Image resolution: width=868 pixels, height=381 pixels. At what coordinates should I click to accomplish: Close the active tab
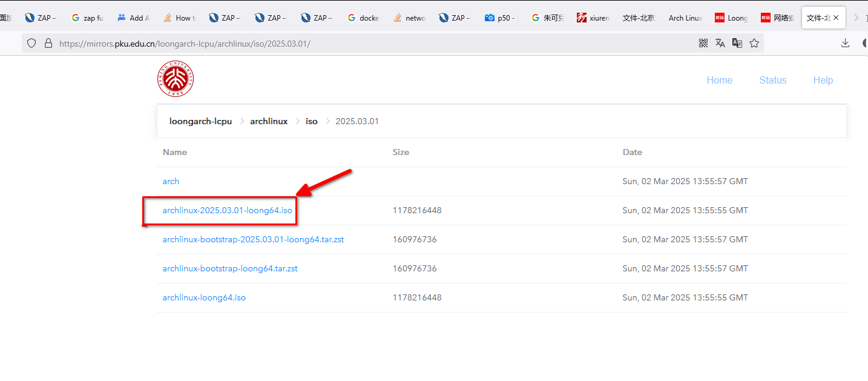836,18
